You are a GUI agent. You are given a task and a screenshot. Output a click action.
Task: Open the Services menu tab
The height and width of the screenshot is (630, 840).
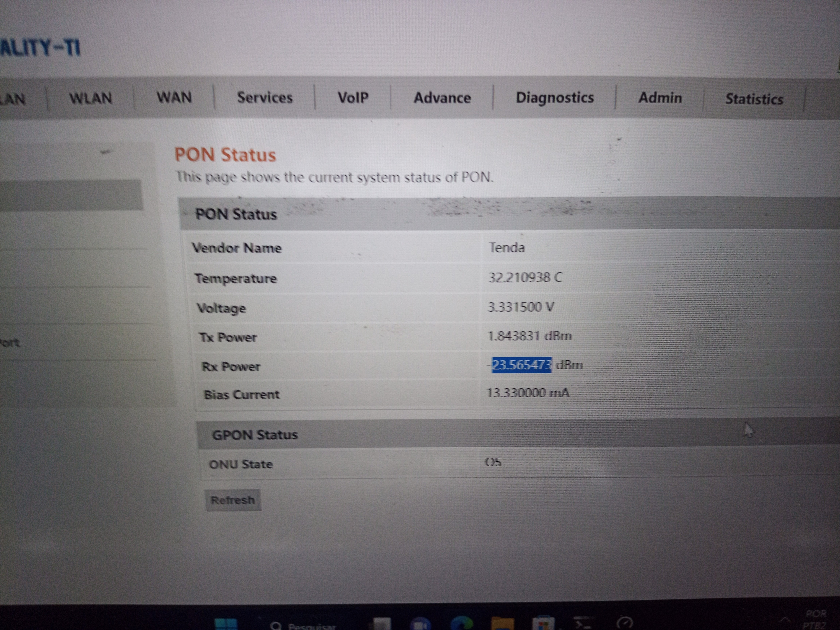tap(265, 98)
